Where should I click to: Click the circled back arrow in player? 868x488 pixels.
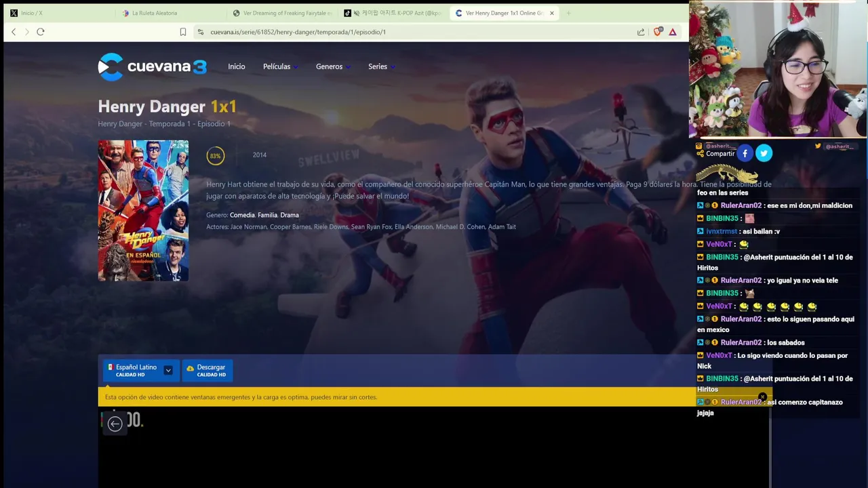pyautogui.click(x=115, y=424)
